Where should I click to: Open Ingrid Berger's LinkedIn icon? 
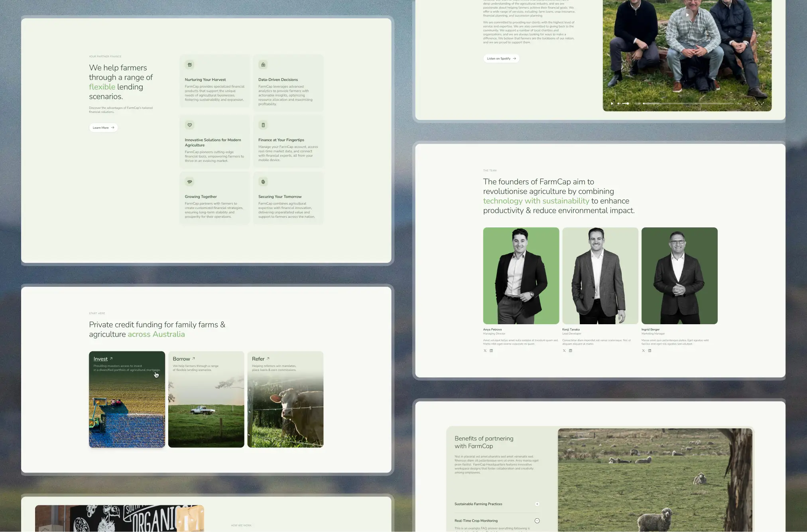click(x=650, y=351)
